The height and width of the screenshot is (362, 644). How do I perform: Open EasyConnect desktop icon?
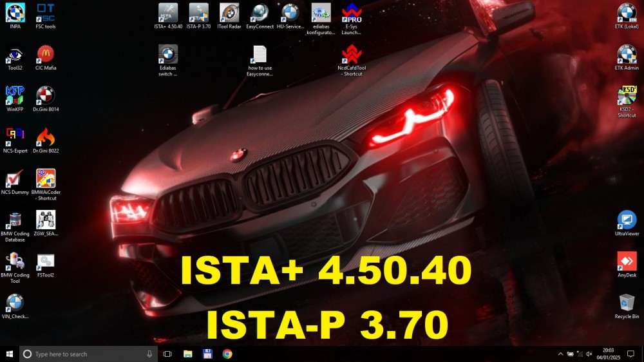260,15
